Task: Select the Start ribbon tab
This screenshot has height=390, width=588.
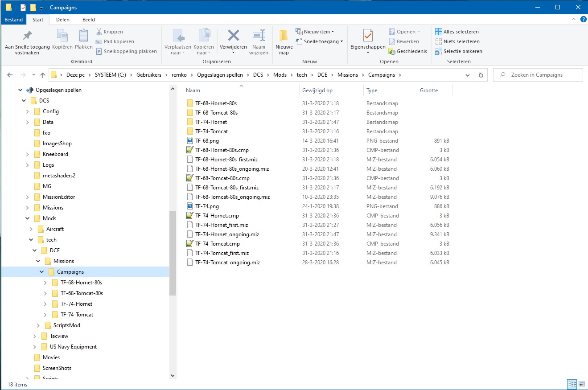Action: (38, 20)
